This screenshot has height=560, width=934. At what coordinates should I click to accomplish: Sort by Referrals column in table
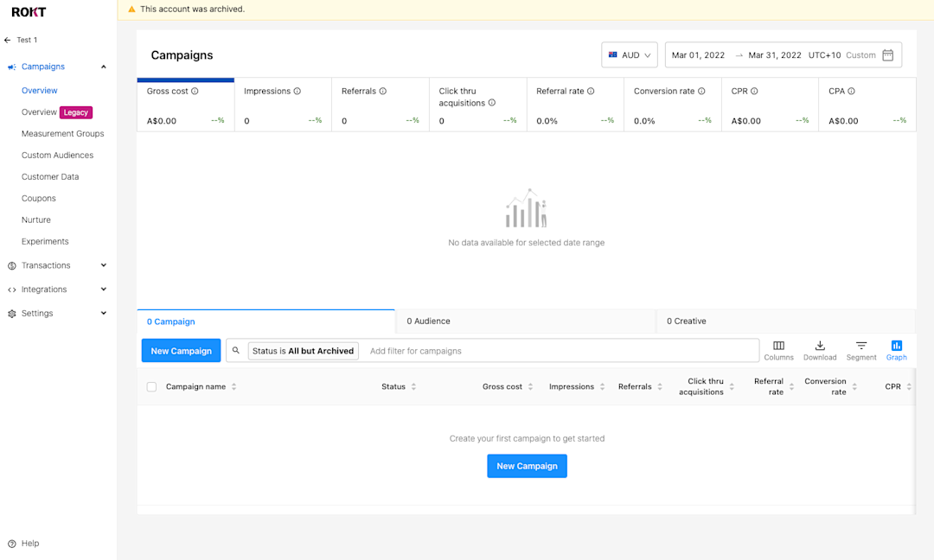tap(660, 387)
